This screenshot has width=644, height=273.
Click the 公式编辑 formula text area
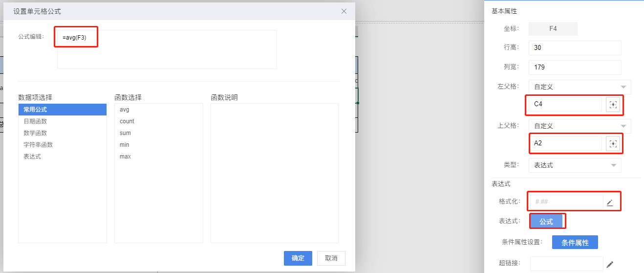pos(167,49)
